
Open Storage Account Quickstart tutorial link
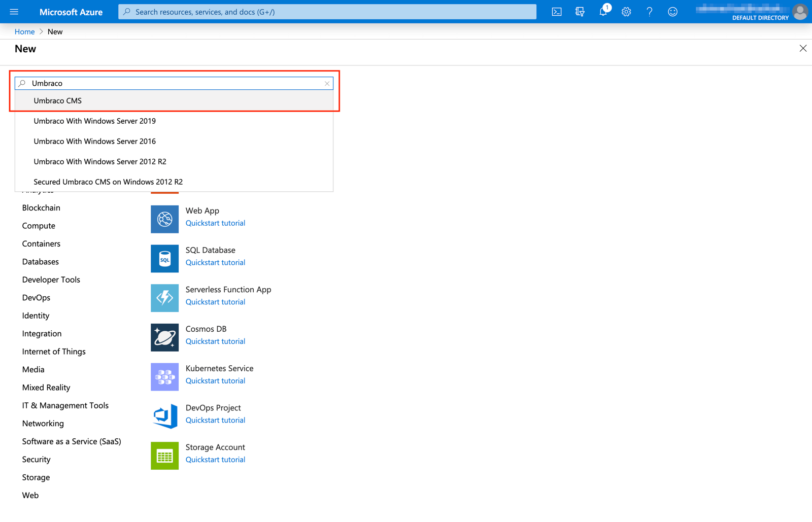coord(215,460)
